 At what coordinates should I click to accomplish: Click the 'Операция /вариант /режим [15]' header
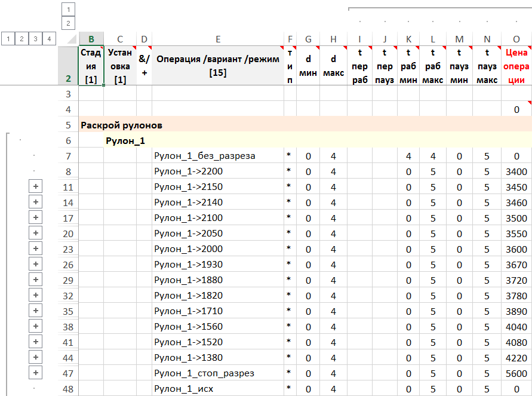coord(217,66)
